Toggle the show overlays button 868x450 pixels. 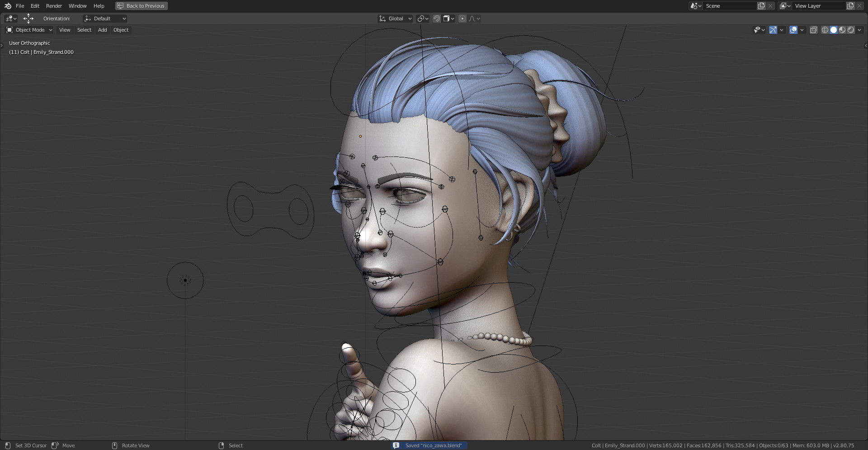point(793,30)
